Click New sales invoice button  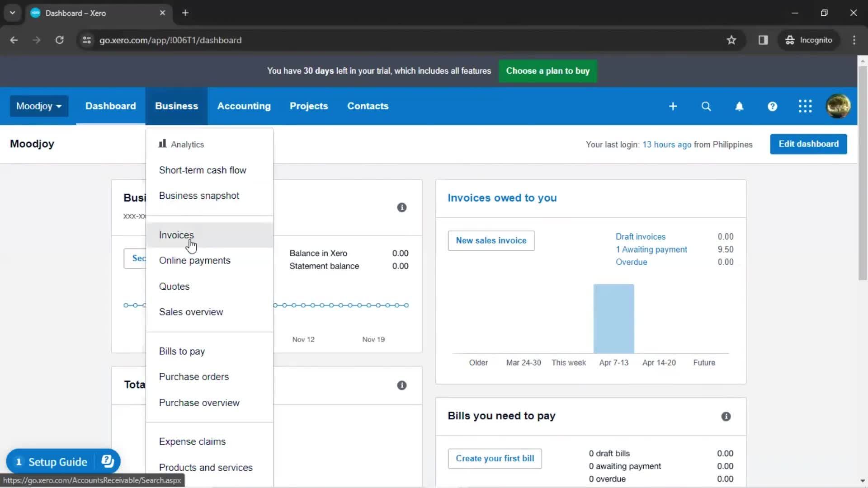tap(491, 241)
